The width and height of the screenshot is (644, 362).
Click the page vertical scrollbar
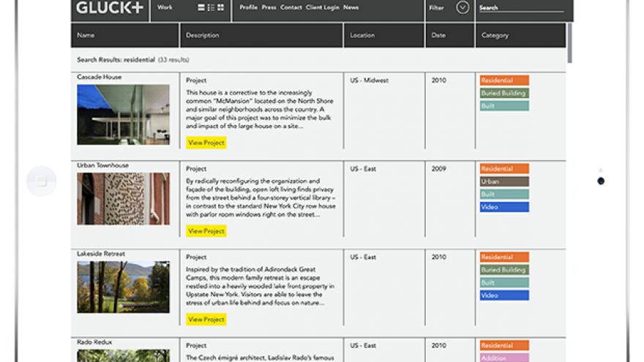[x=569, y=43]
